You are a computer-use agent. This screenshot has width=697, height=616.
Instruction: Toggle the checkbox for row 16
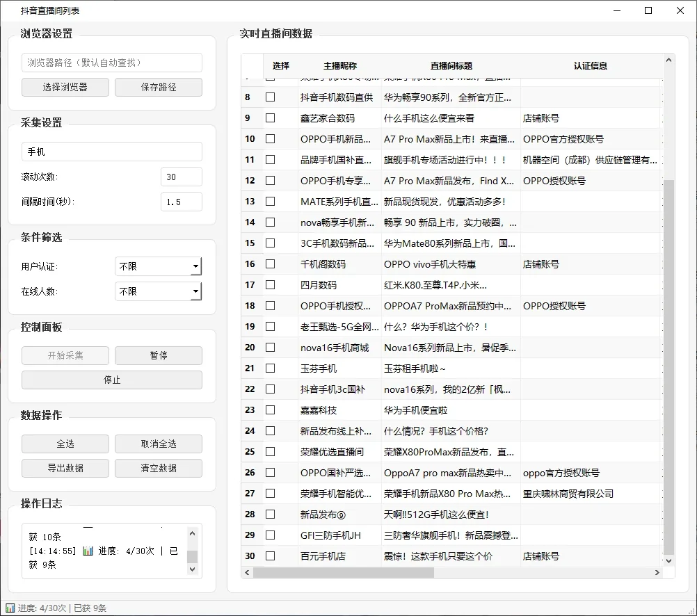click(x=271, y=264)
